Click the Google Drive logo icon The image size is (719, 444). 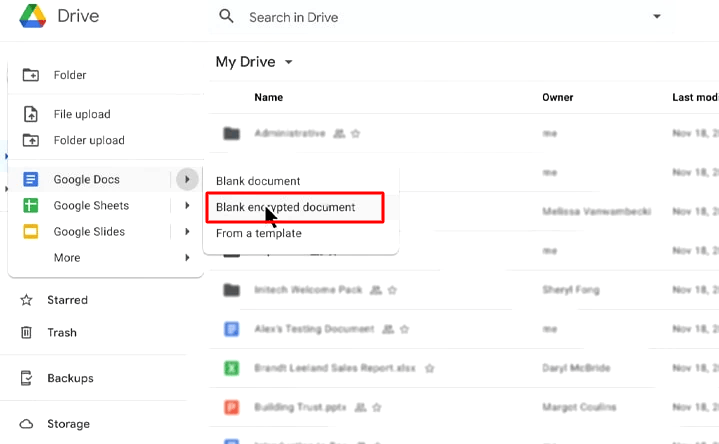[33, 17]
